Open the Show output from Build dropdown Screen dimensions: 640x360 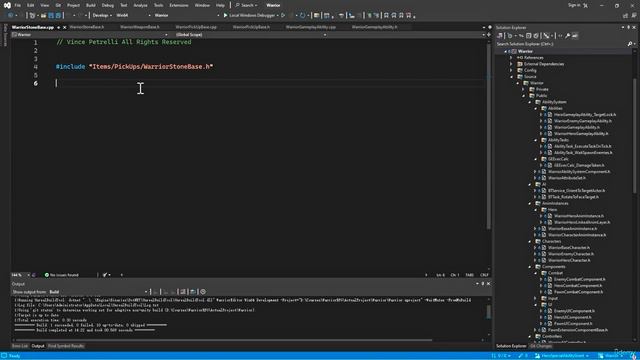pyautogui.click(x=98, y=292)
